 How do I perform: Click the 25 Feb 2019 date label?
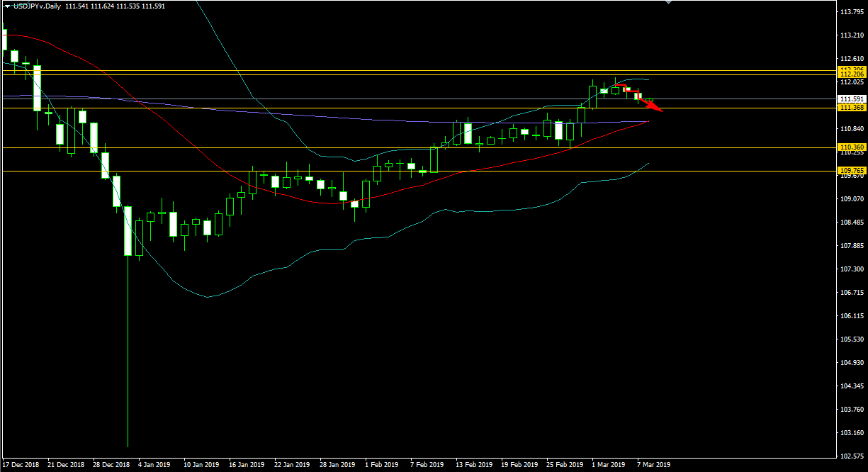click(565, 466)
